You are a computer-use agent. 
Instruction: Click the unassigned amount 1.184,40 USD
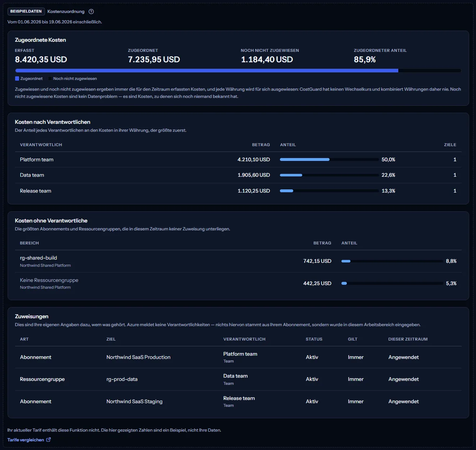(x=267, y=59)
